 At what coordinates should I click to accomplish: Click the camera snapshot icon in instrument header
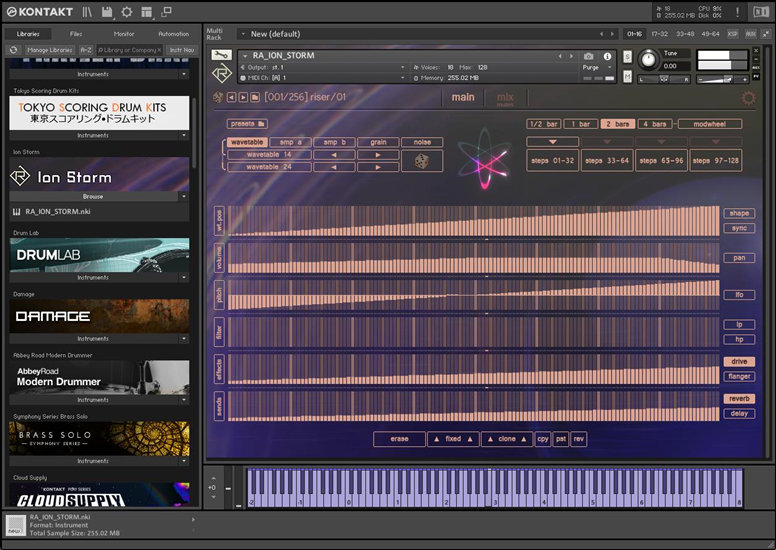(x=588, y=56)
